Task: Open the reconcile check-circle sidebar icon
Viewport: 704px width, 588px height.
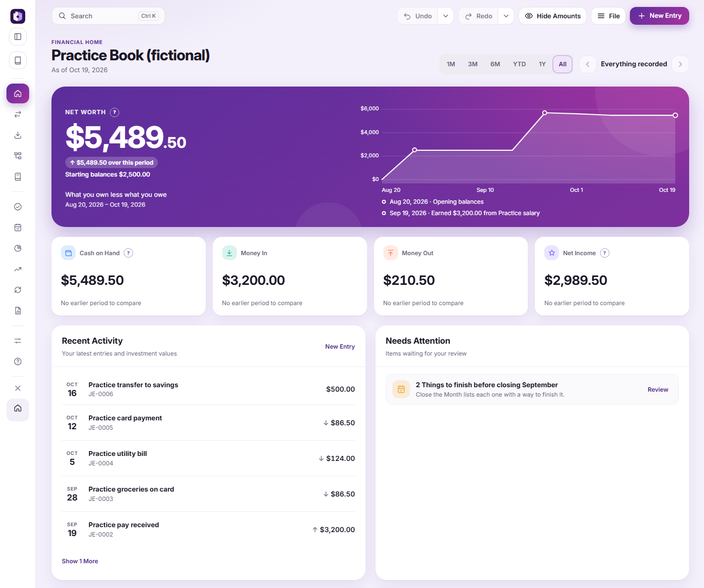Action: (18, 207)
